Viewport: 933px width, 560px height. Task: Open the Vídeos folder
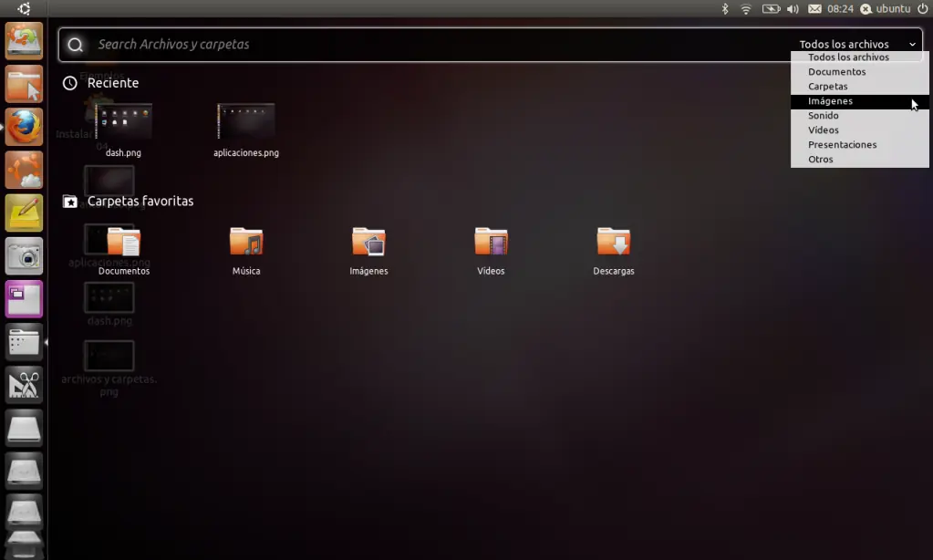(490, 244)
